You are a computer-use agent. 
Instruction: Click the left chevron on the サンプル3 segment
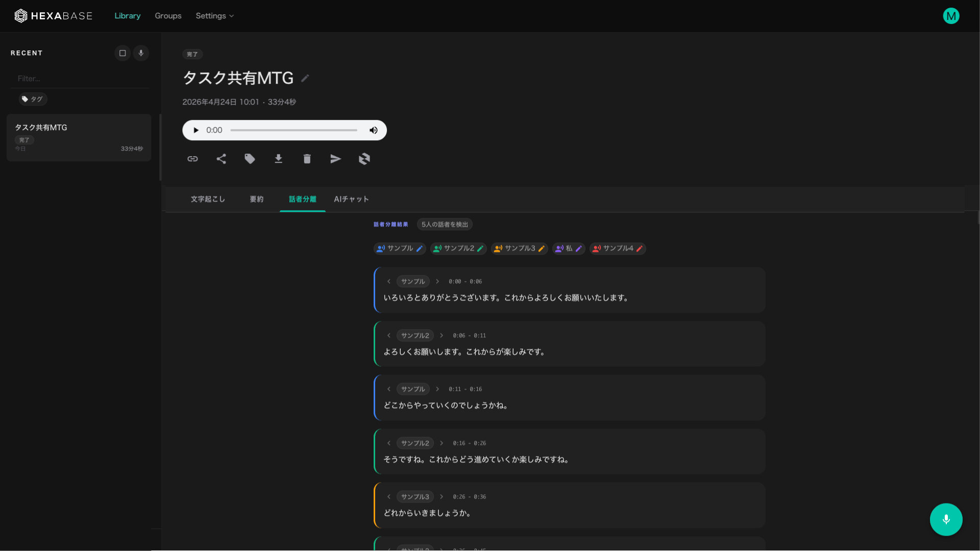click(389, 497)
